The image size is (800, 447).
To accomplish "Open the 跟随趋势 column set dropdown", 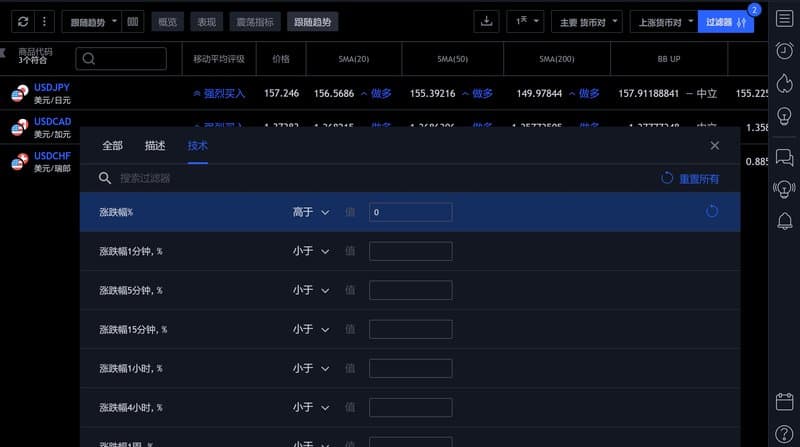I will tap(92, 22).
